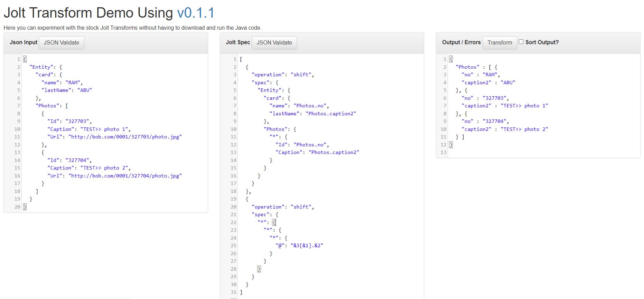Click the "Photos" : [ { line in Output
The width and height of the screenshot is (644, 299).
tap(476, 67)
